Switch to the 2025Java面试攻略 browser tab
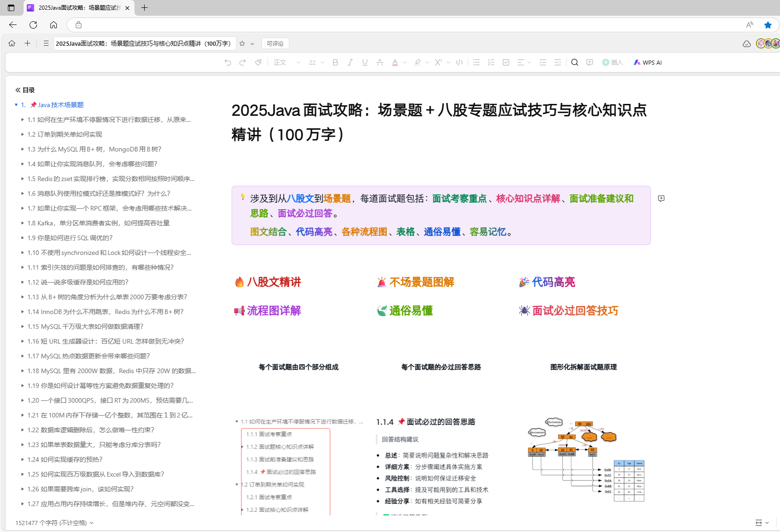This screenshot has height=532, width=780. (x=79, y=8)
